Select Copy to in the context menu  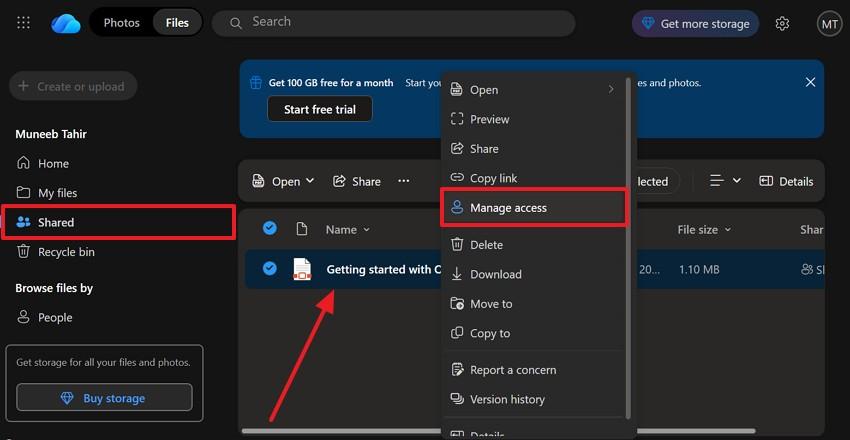533,333
